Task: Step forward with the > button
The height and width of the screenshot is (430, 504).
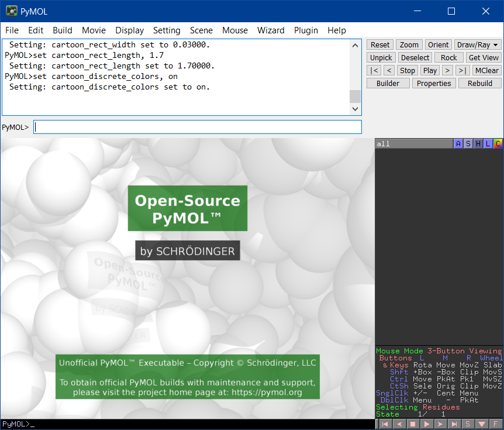Action: coord(447,70)
